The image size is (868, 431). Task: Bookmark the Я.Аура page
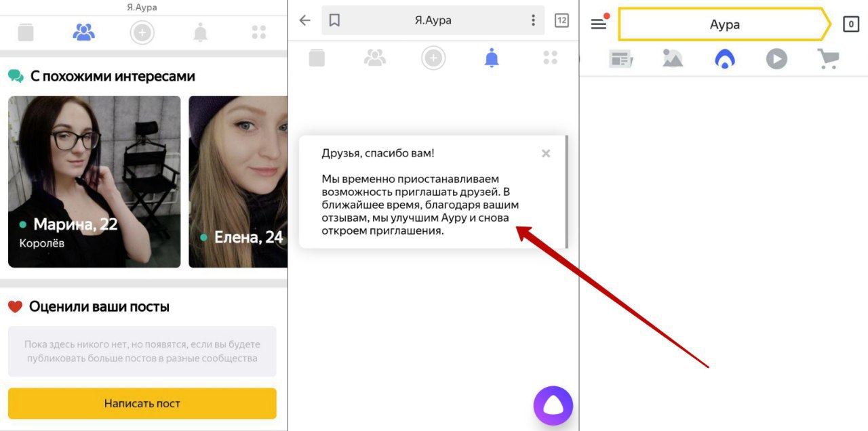(334, 20)
